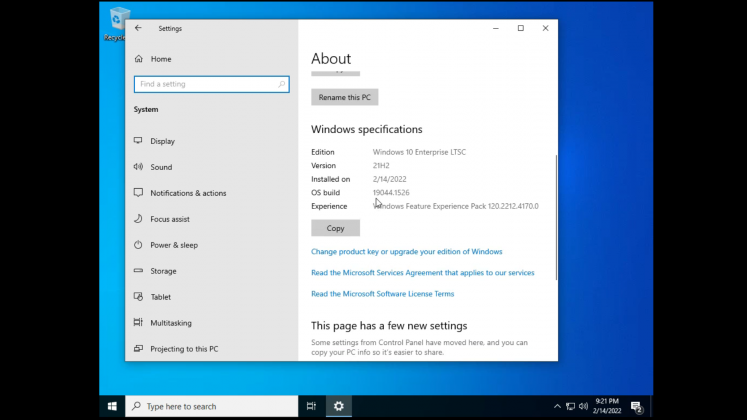Show hidden tray icons chevron
Viewport: 747px width, 420px height.
click(557, 406)
